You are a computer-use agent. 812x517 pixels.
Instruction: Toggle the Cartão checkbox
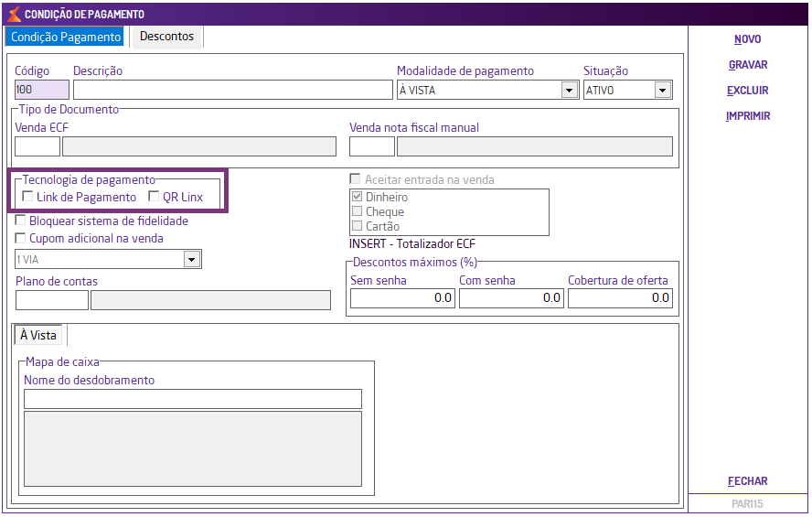coord(357,225)
